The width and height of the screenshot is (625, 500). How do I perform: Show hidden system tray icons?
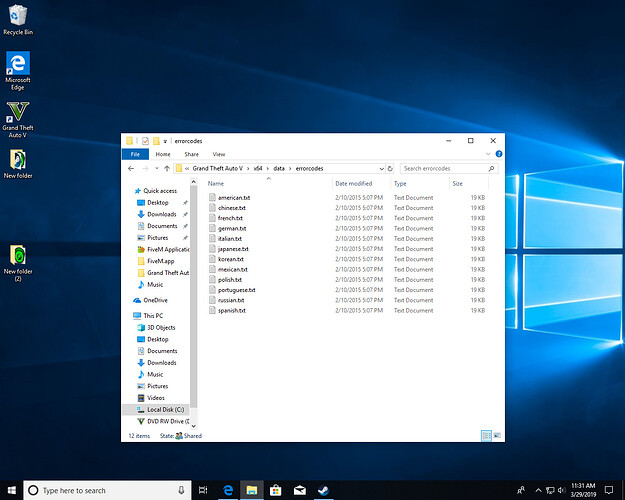tap(538, 490)
